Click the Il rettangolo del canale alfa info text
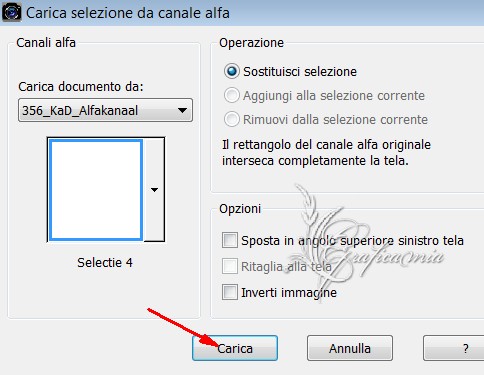 click(x=326, y=153)
